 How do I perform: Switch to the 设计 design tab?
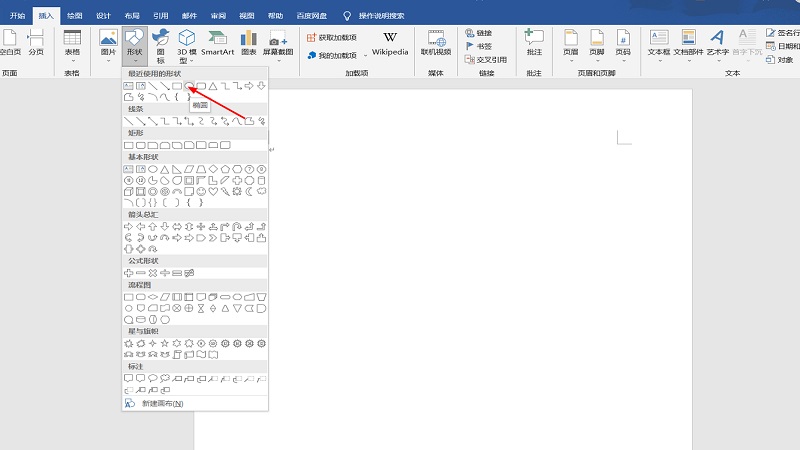[x=104, y=16]
